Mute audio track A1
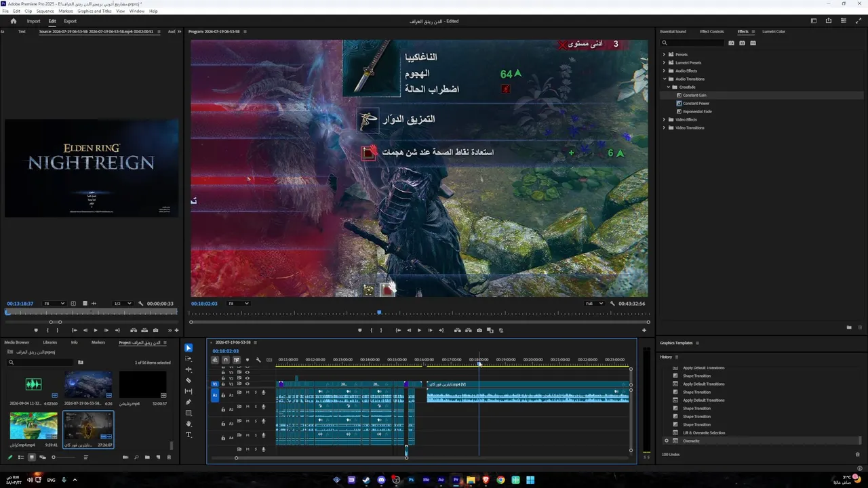This screenshot has height=488, width=868. (x=248, y=392)
